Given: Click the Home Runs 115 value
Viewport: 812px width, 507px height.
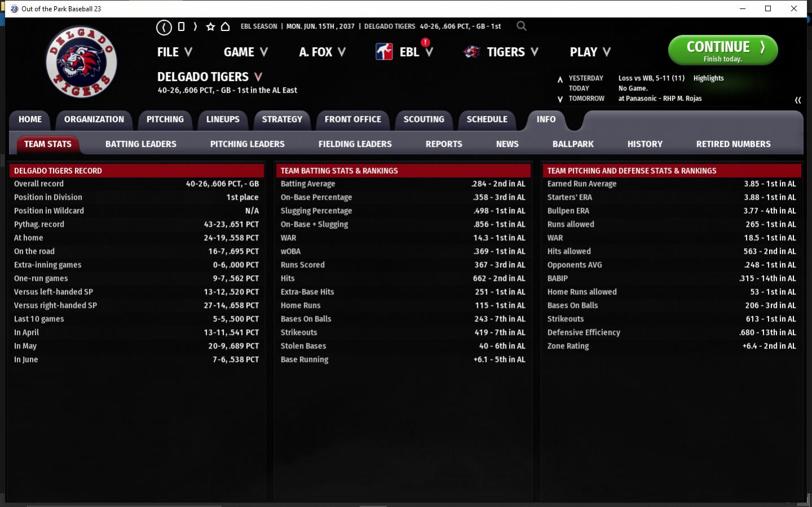Looking at the screenshot, I should click(500, 306).
